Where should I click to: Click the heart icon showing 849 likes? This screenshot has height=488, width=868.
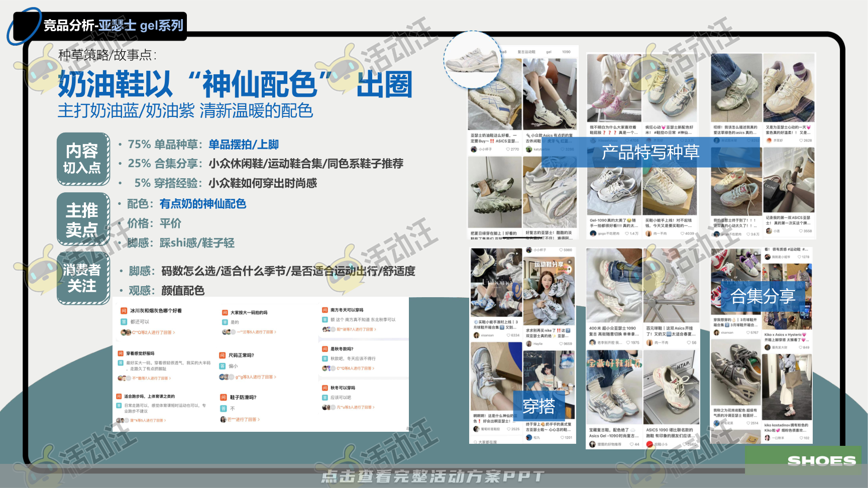pyautogui.click(x=801, y=347)
